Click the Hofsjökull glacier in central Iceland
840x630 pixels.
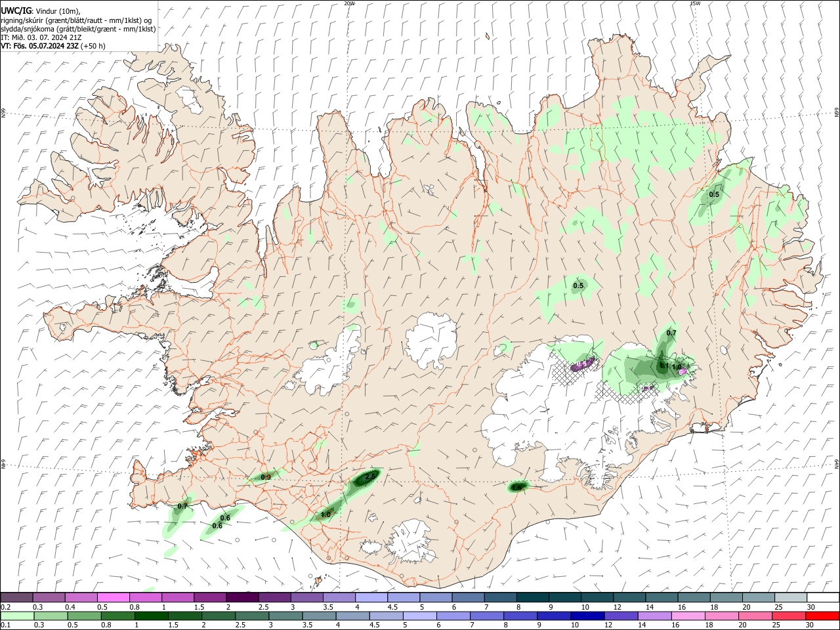pyautogui.click(x=431, y=341)
